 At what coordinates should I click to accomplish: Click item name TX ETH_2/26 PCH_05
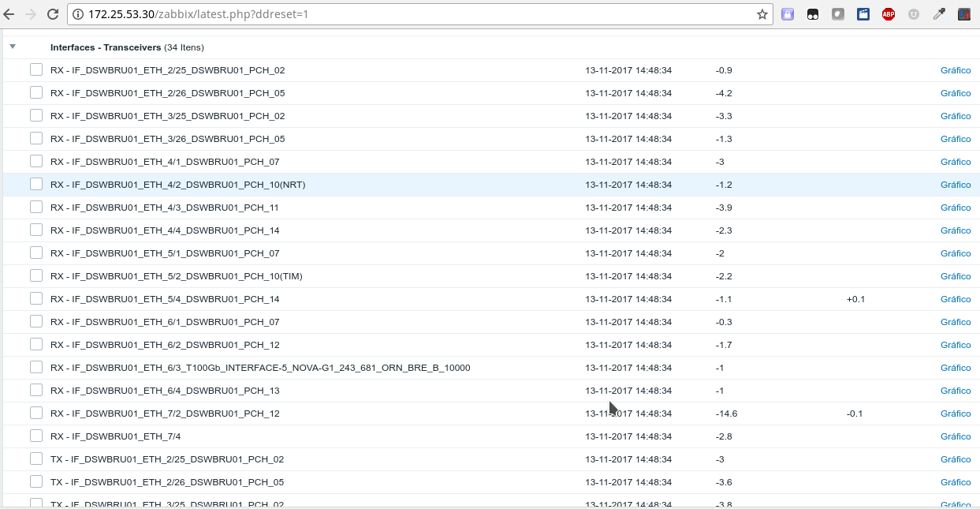(167, 482)
